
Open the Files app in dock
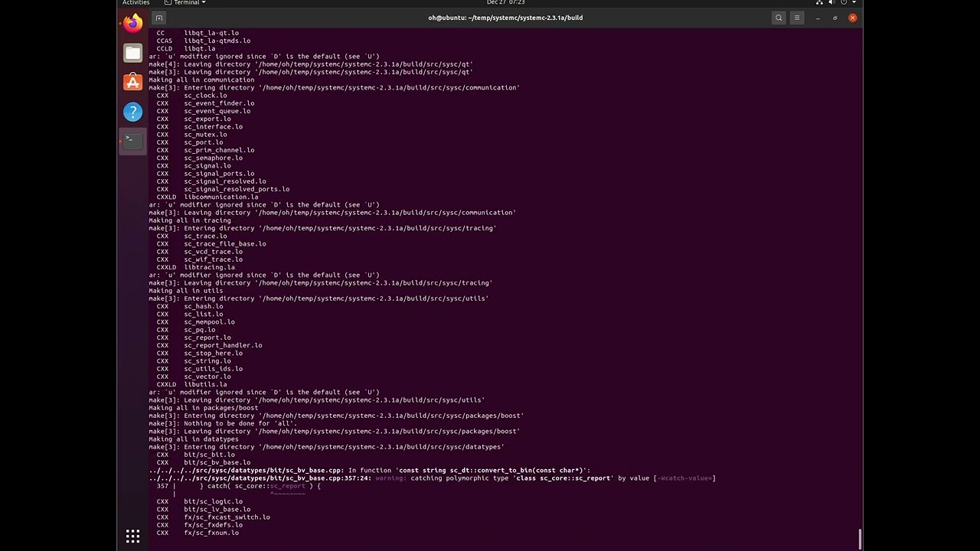pyautogui.click(x=132, y=53)
